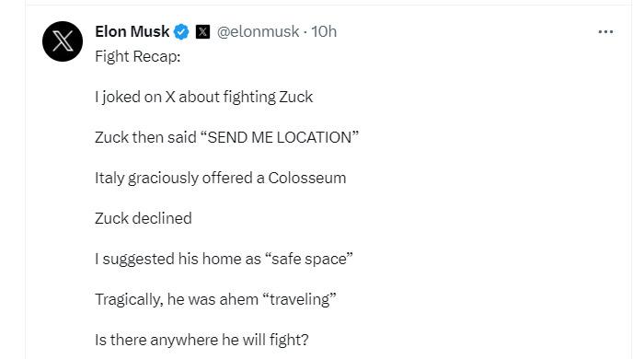Click the blue verified checkmark badge
This screenshot has height=359, width=644.
181,31
